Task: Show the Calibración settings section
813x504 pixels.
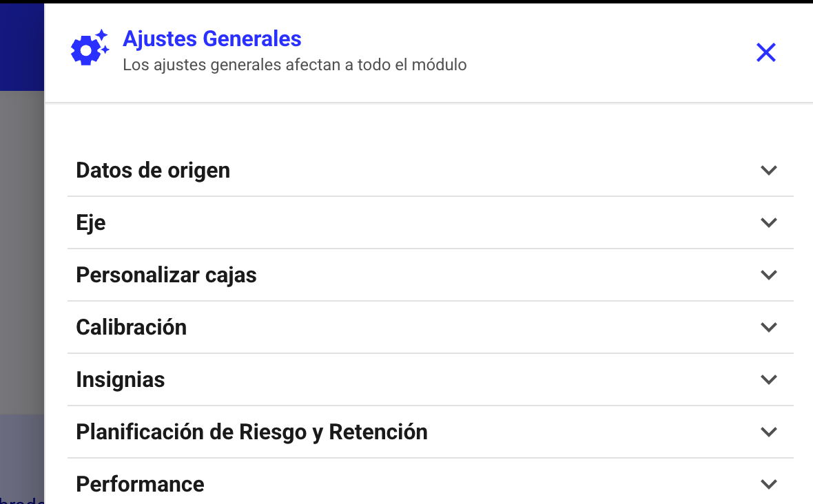Action: [x=131, y=327]
